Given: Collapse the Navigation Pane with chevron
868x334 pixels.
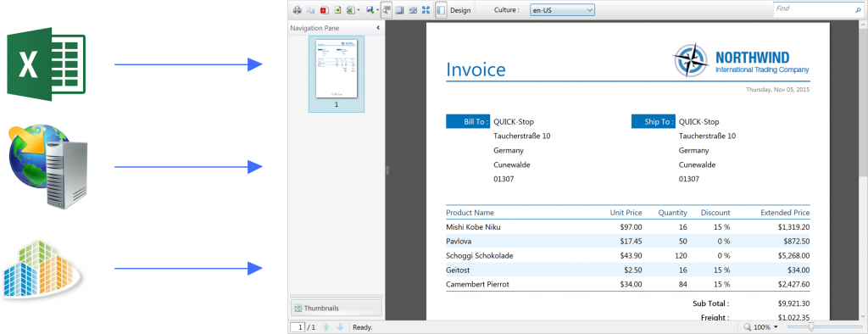Looking at the screenshot, I should (378, 28).
